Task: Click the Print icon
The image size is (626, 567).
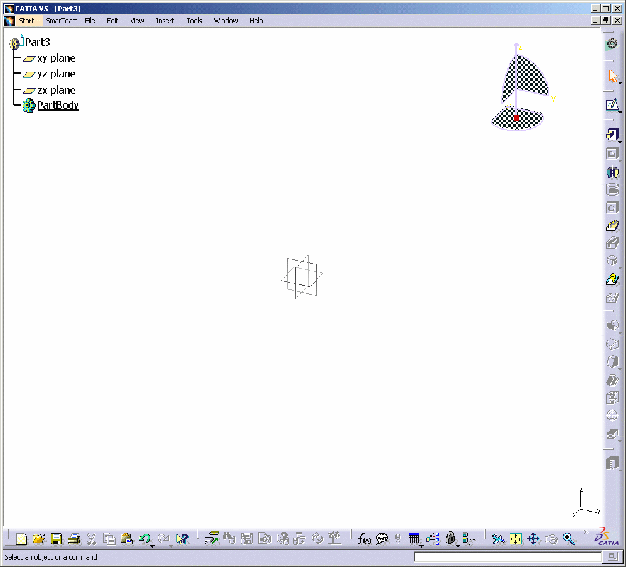Action: 74,539
